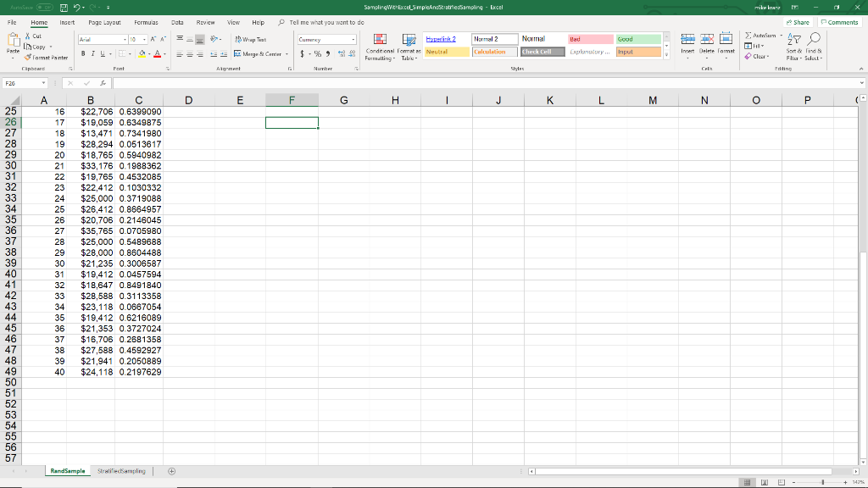Open the font size dropdown
The height and width of the screenshot is (488, 868).
[144, 39]
